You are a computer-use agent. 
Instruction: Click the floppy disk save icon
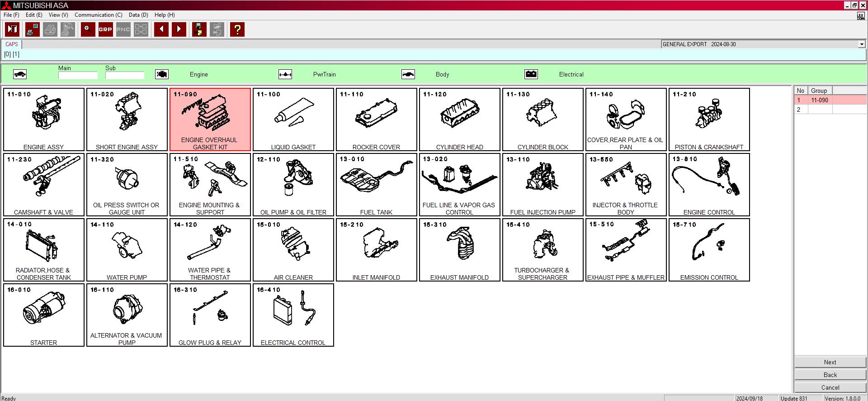(x=199, y=29)
